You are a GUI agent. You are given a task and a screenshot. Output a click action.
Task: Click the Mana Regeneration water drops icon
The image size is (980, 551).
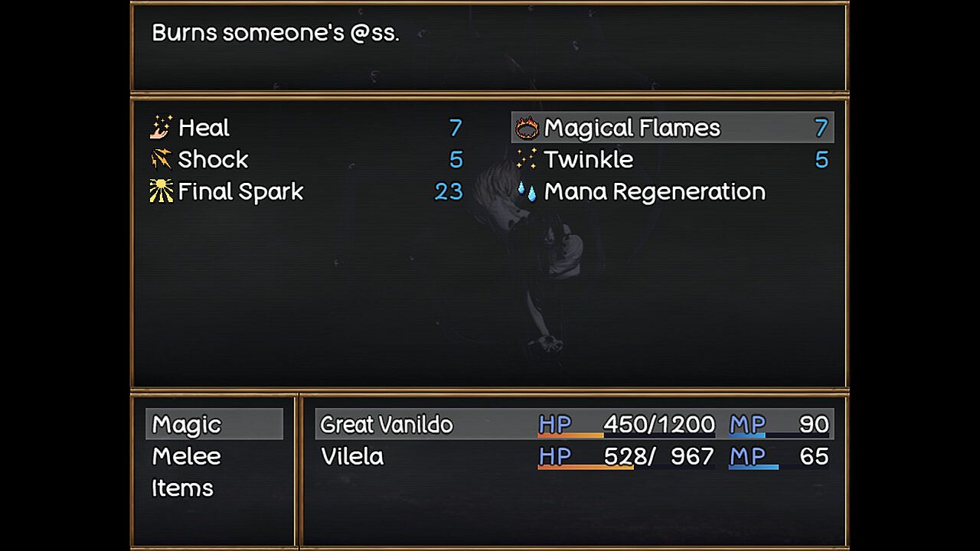pyautogui.click(x=527, y=191)
